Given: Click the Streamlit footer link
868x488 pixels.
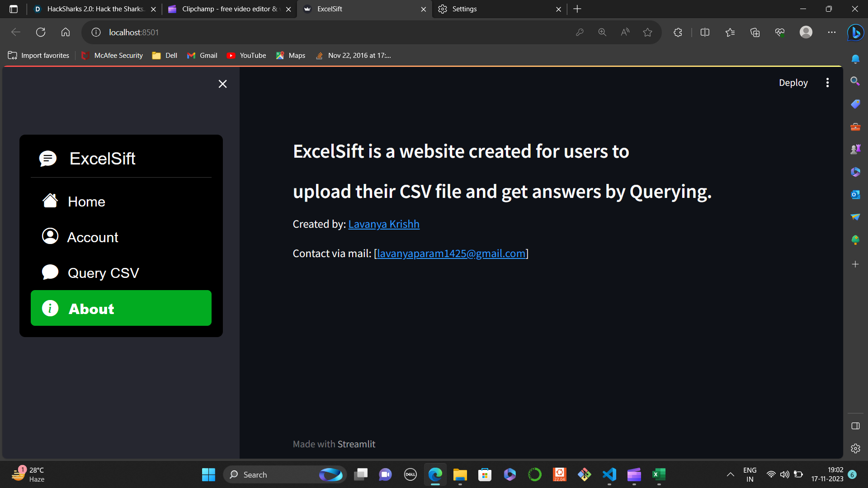Looking at the screenshot, I should pyautogui.click(x=356, y=444).
